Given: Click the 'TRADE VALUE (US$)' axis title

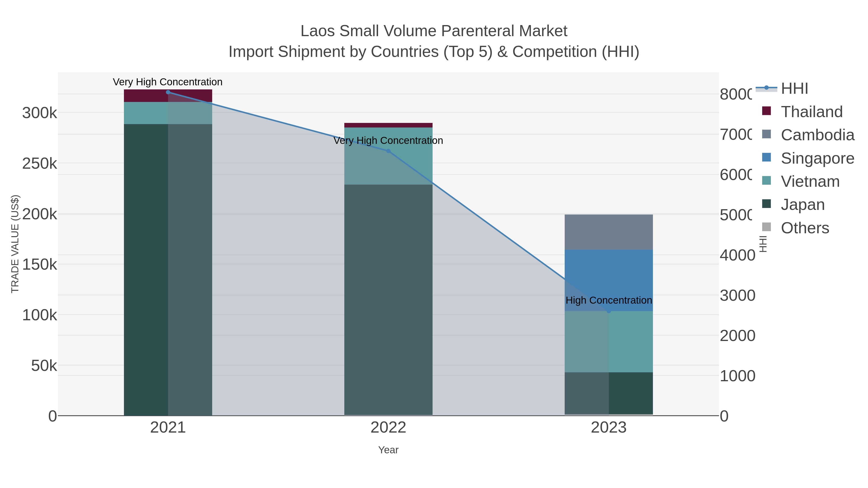Looking at the screenshot, I should (x=15, y=244).
